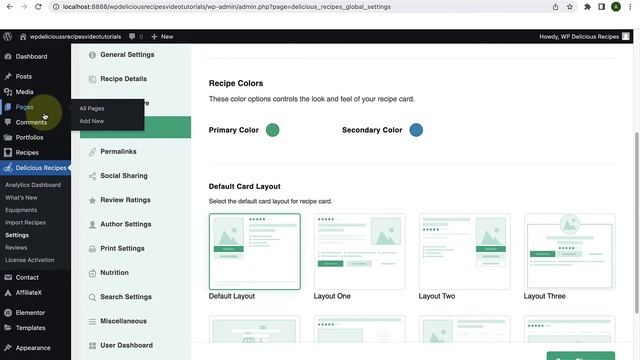Click the browser address bar URL

pos(227,7)
